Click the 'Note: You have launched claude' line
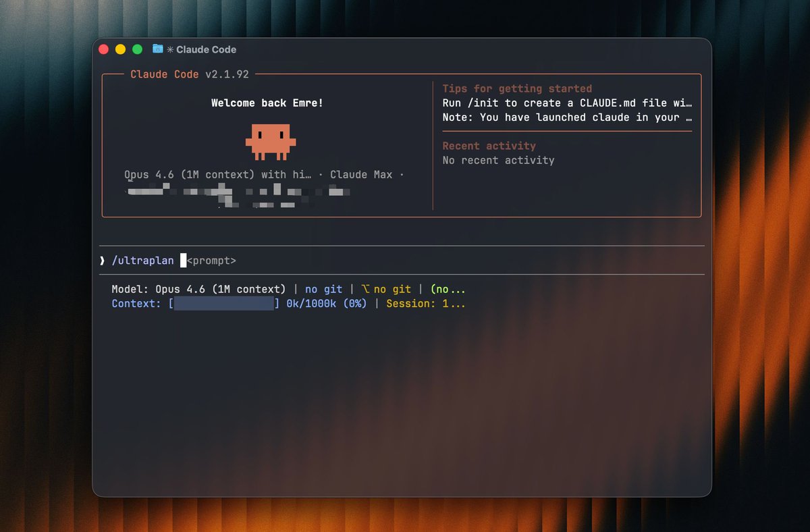Screen dimensions: 810x532 [567, 117]
